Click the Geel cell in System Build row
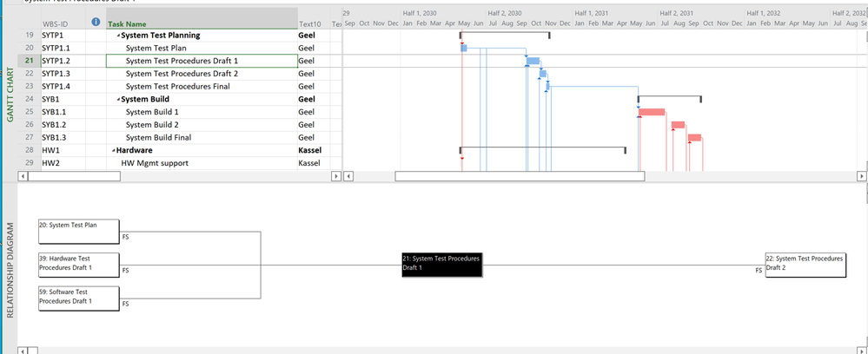 click(314, 99)
